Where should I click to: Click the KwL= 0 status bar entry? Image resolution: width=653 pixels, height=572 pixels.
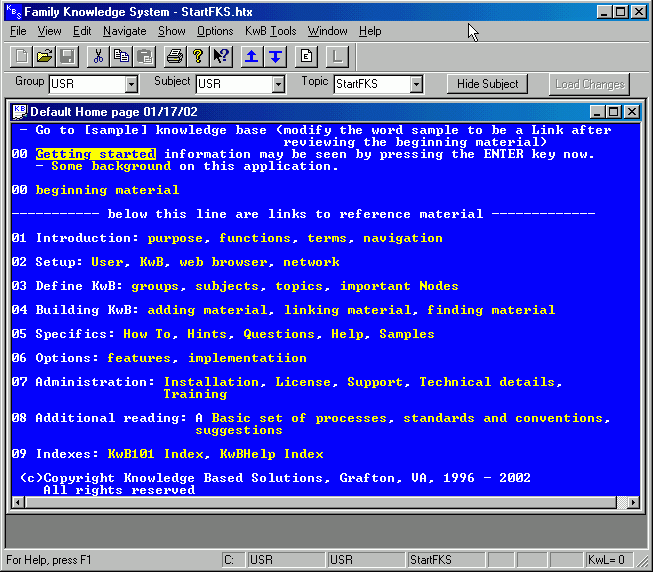tap(609, 560)
